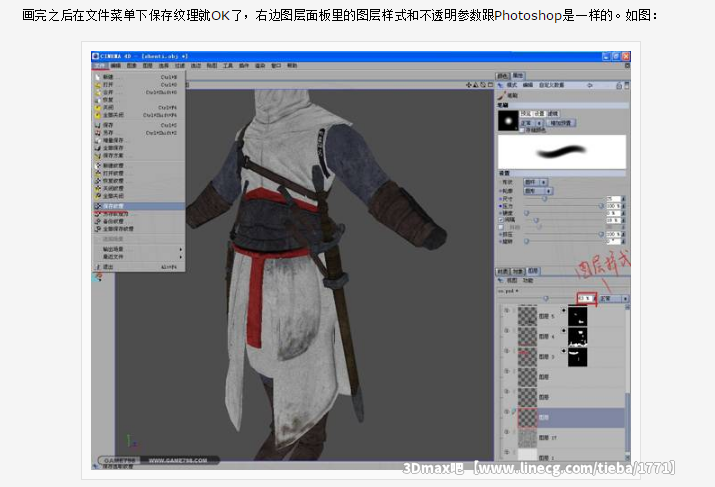Toggle visibility eye of layer 5
The image size is (715, 487).
[x=506, y=311]
